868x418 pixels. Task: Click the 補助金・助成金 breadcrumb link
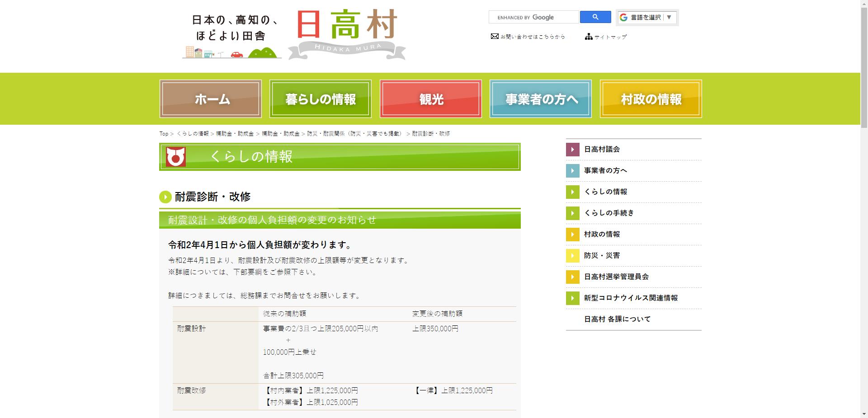tap(235, 134)
